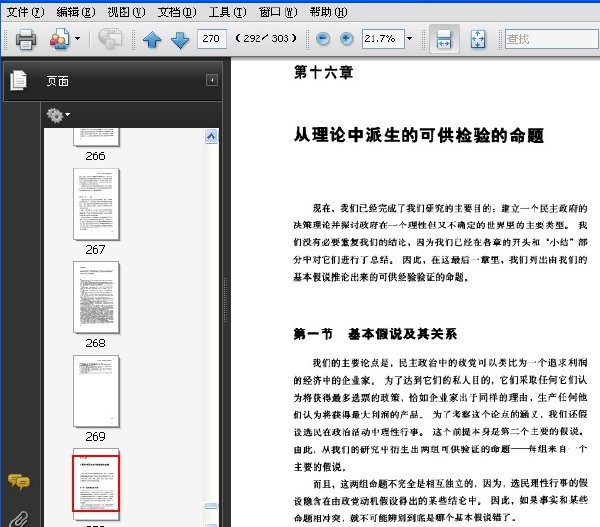The image size is (600, 527).
Task: Select the highlighted page 270 thumbnail
Action: 96,483
